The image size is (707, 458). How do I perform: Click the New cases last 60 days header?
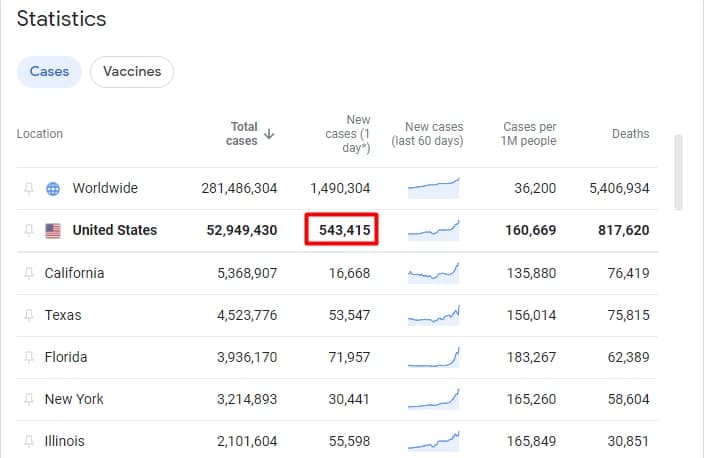427,133
